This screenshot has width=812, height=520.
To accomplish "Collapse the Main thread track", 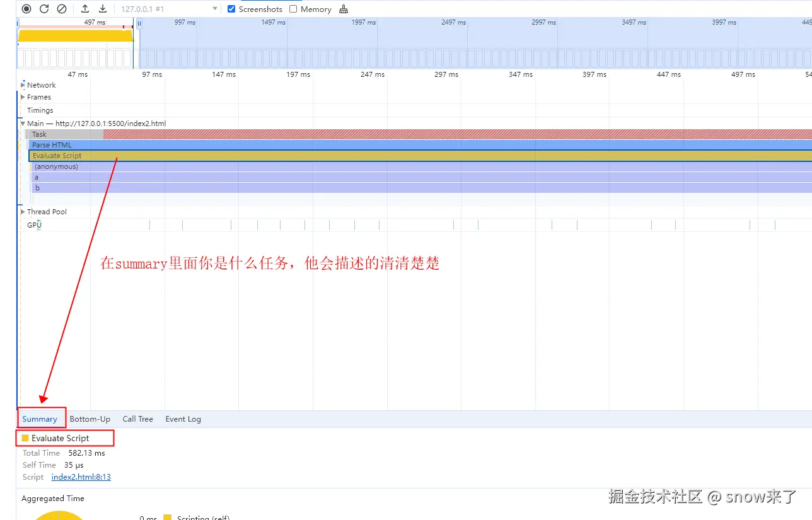I will 23,124.
